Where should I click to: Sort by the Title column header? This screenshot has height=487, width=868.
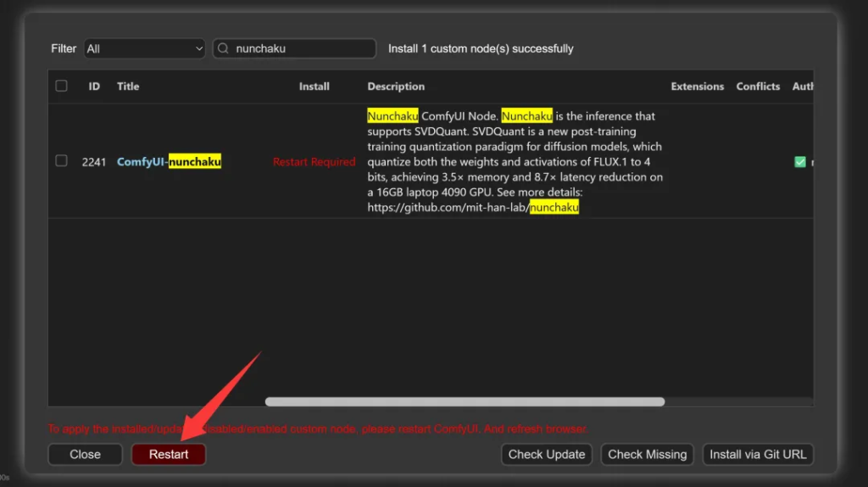click(128, 87)
